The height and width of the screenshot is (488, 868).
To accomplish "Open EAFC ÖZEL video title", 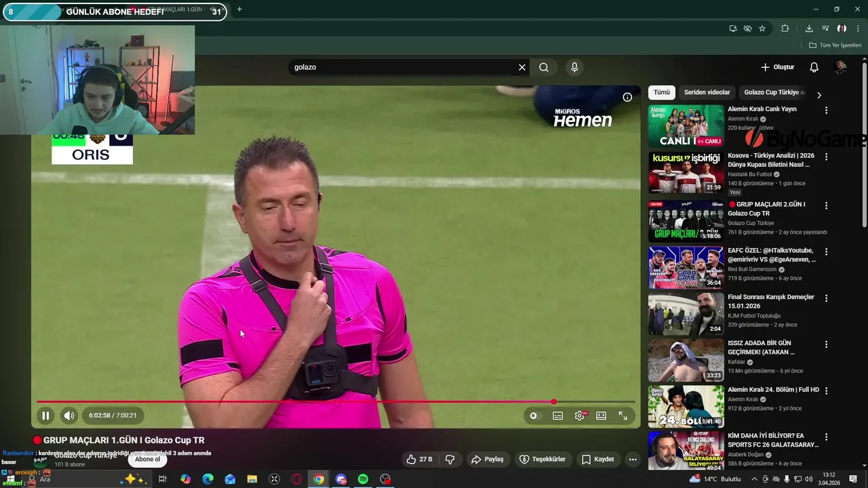I will tap(772, 255).
